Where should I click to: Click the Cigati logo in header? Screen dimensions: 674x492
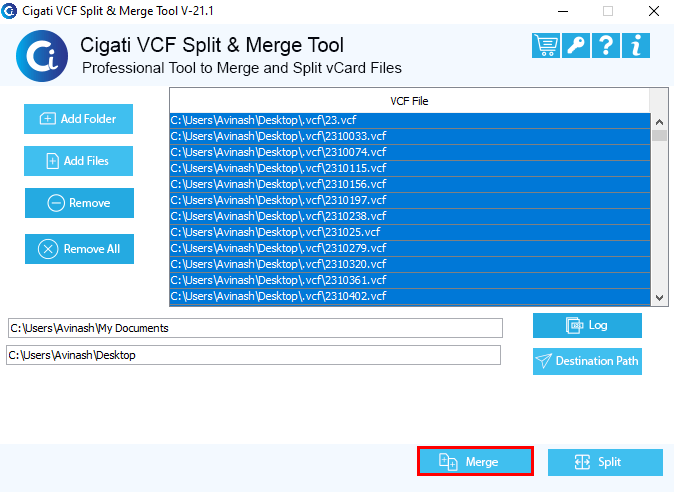pos(42,56)
